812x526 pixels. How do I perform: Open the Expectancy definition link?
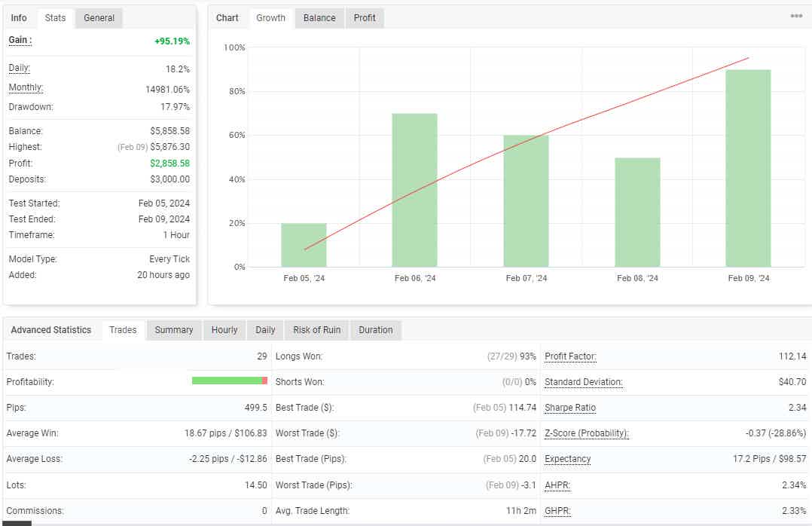[567, 459]
